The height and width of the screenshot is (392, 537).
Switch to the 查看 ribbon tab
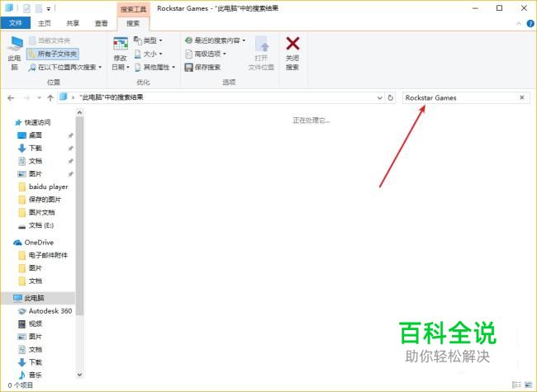click(101, 23)
